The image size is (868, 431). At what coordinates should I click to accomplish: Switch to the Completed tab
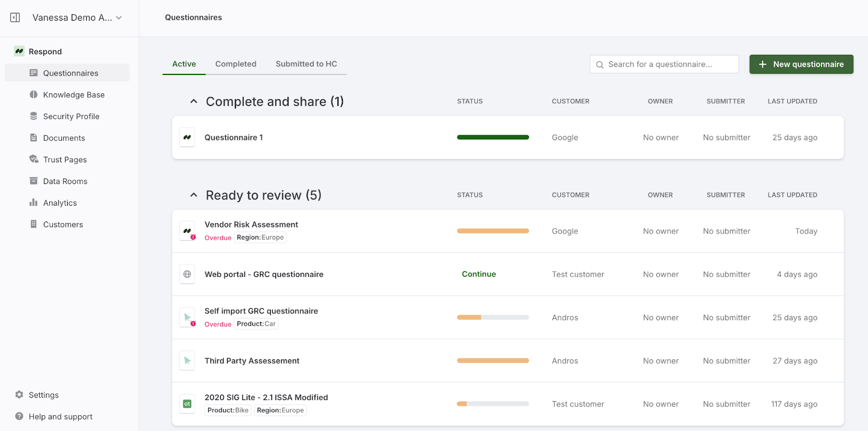(x=236, y=64)
